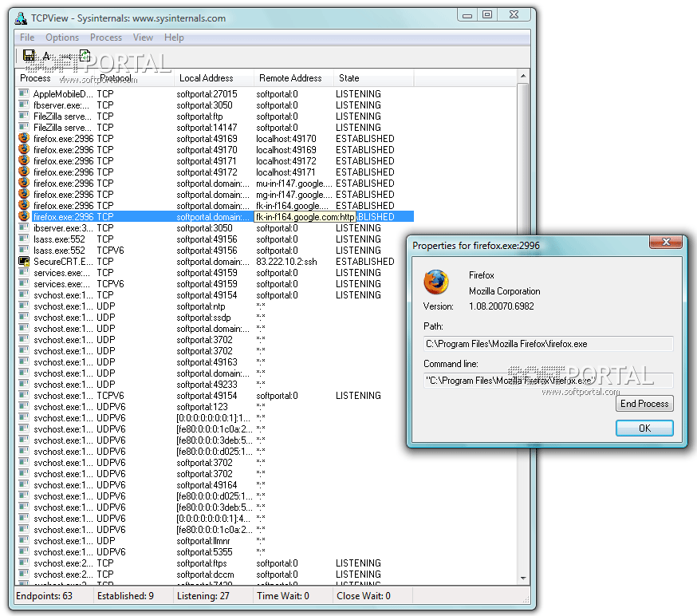
Task: Click the SecureCRT row icon
Action: [24, 262]
